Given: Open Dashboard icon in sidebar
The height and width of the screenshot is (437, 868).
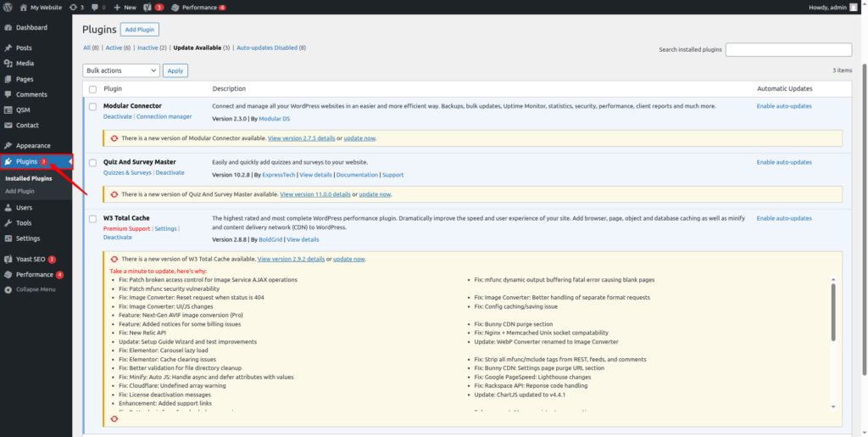Looking at the screenshot, I should [8, 28].
